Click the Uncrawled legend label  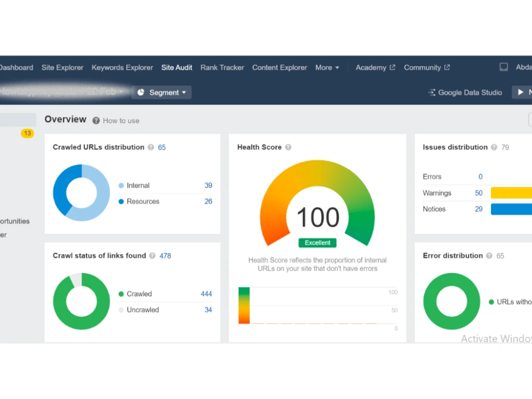[143, 310]
